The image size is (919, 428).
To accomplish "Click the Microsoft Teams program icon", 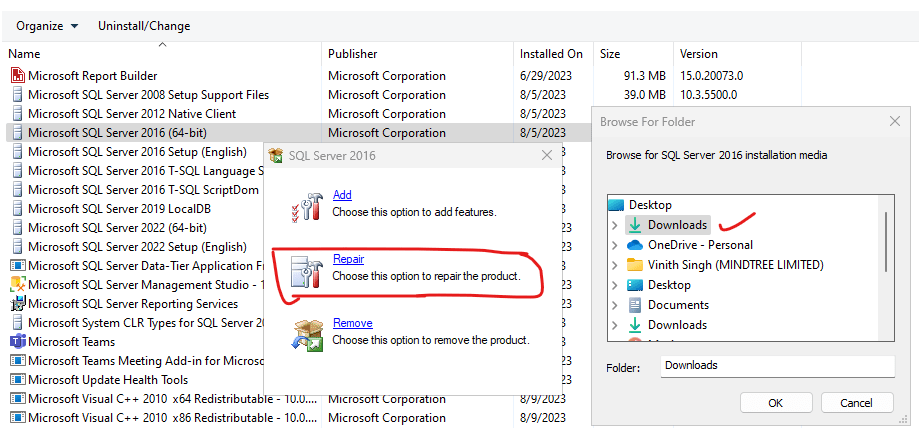I will click(x=18, y=341).
